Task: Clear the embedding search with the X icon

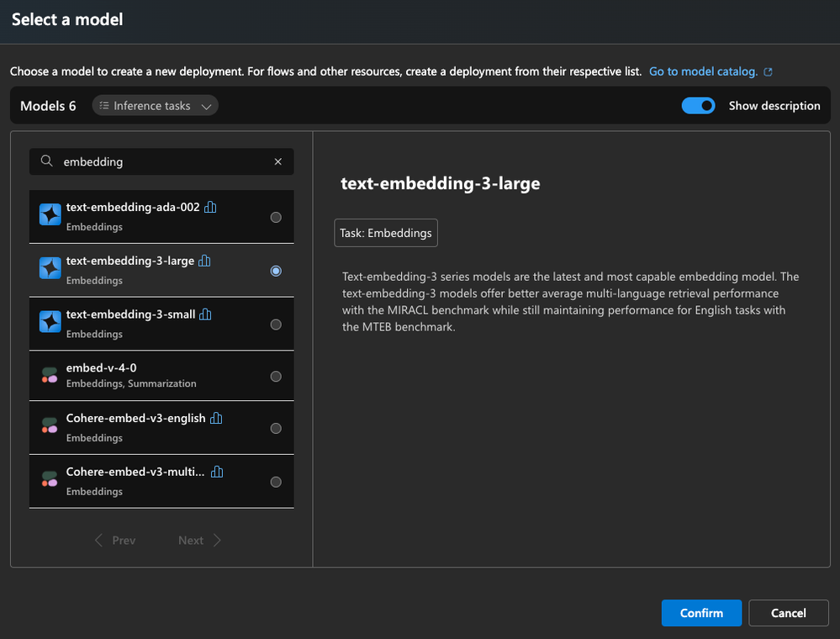Action: [x=278, y=161]
